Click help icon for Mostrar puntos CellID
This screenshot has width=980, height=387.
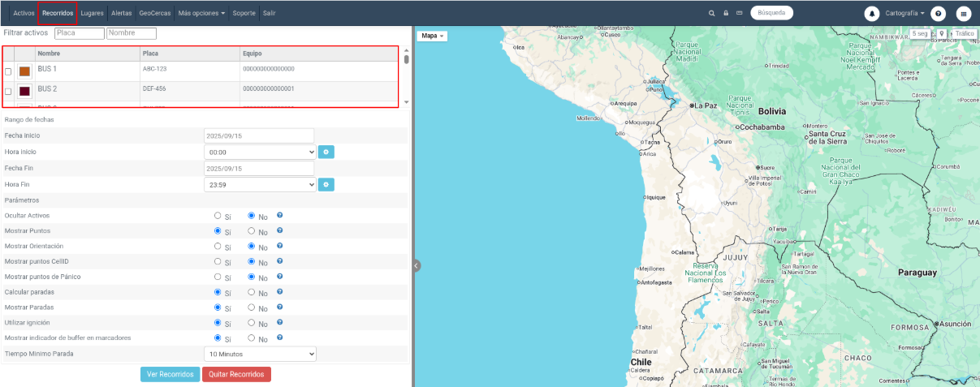click(x=279, y=261)
